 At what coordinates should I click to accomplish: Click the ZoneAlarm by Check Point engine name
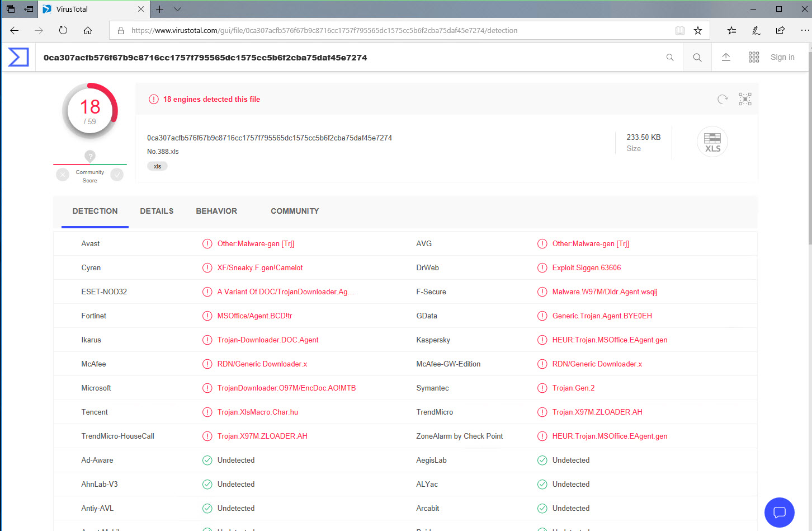(x=459, y=436)
